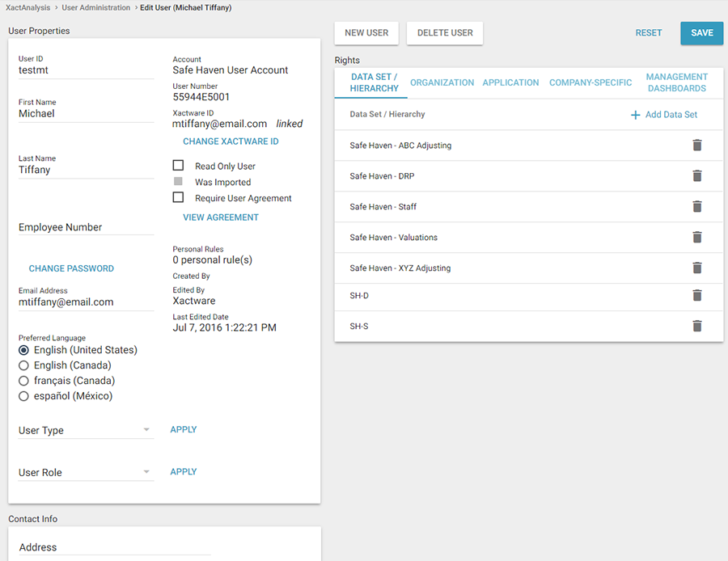Remove the SH-S data set
Image resolution: width=728 pixels, height=561 pixels.
pyautogui.click(x=696, y=327)
